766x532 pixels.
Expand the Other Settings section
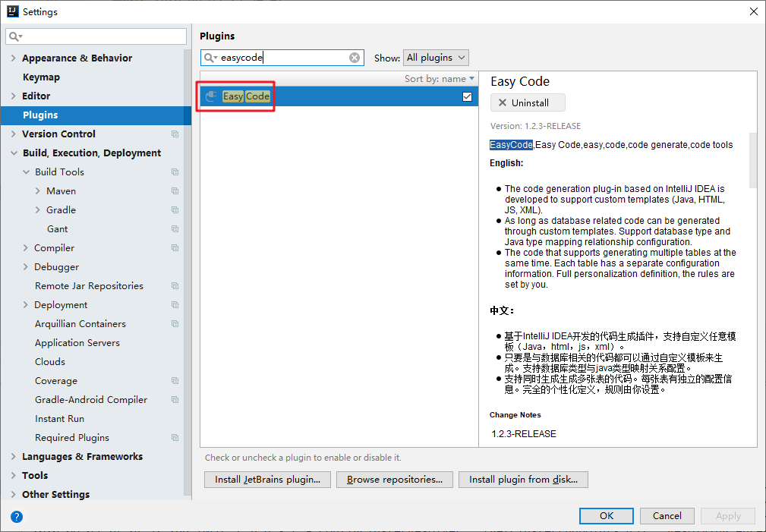coord(13,494)
